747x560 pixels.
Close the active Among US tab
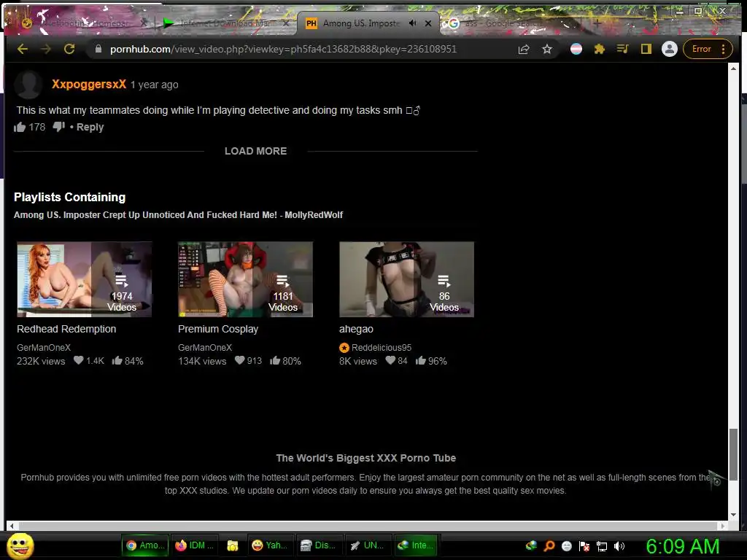click(428, 23)
